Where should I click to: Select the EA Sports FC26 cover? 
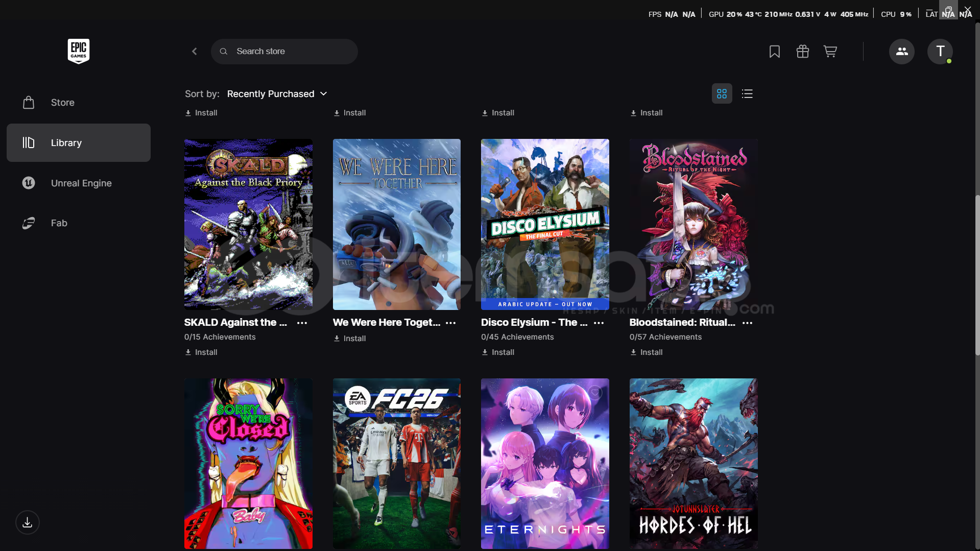tap(396, 463)
